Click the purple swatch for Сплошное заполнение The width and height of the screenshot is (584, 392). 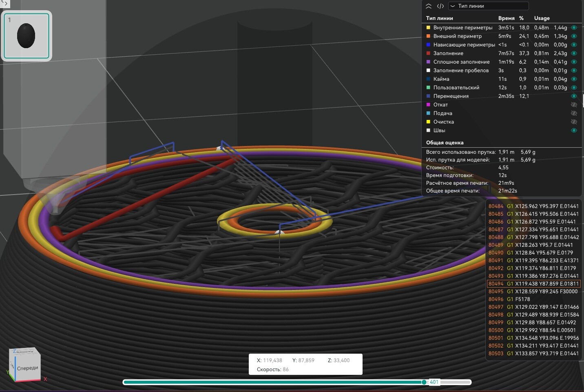pos(428,62)
